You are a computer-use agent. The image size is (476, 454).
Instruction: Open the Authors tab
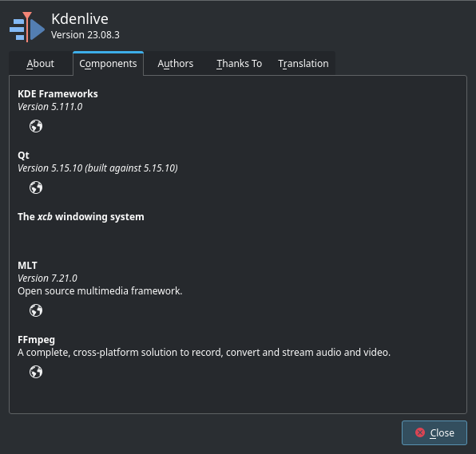(x=176, y=64)
